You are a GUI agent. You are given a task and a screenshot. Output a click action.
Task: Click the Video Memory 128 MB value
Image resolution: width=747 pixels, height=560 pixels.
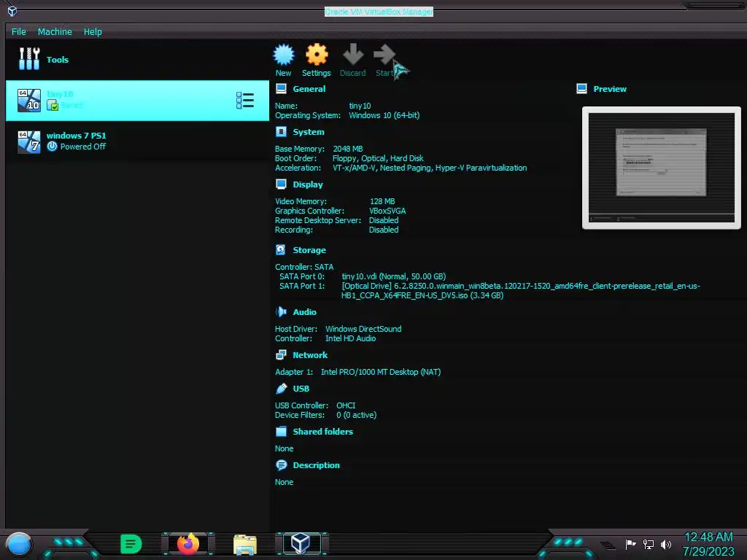[382, 201]
